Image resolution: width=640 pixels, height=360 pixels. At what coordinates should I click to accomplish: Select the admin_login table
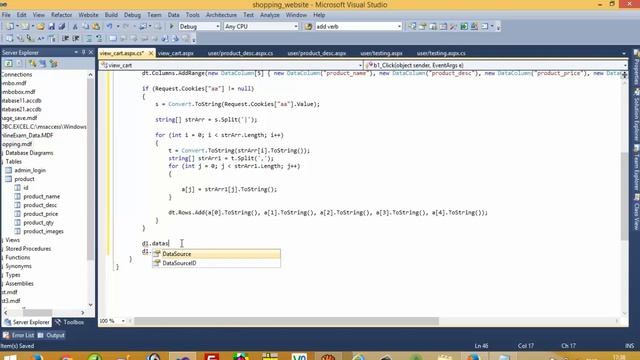[x=30, y=171]
